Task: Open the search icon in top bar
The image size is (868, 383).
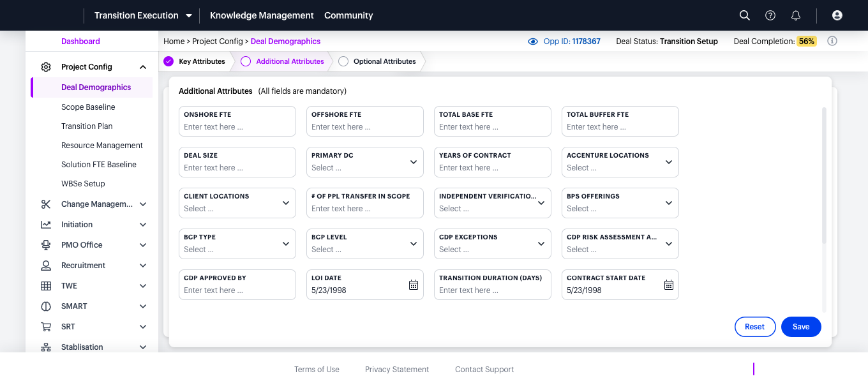Action: click(x=744, y=15)
